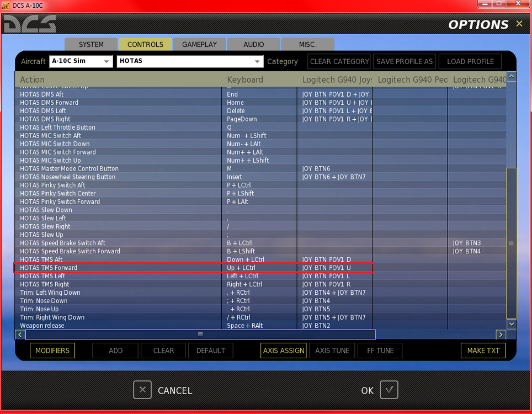Click the CANCEL X icon box
Image resolution: width=532 pixels, height=414 pixels.
[142, 390]
